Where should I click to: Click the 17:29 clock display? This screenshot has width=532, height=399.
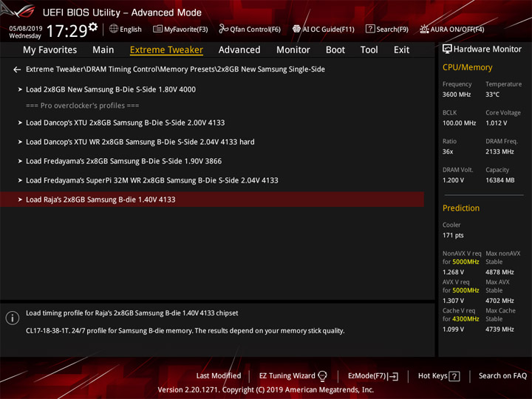[x=66, y=31]
